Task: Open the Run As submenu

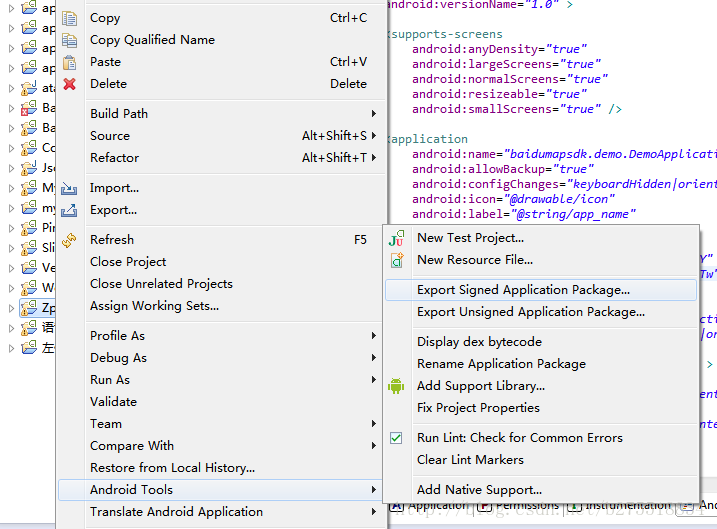Action: (222, 379)
